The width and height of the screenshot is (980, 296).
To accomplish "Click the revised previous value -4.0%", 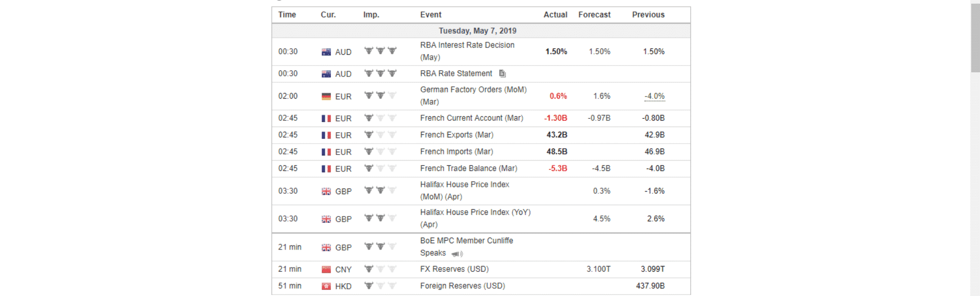I will click(x=655, y=96).
